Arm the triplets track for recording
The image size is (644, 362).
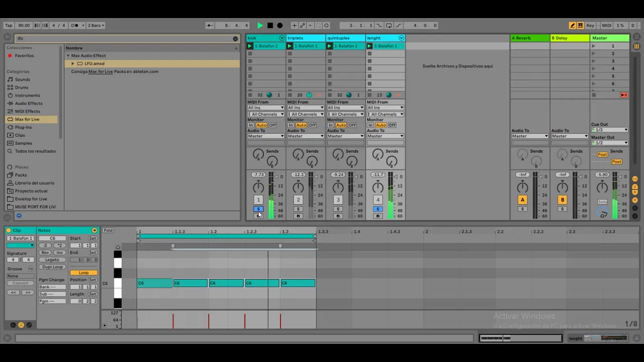(x=298, y=216)
